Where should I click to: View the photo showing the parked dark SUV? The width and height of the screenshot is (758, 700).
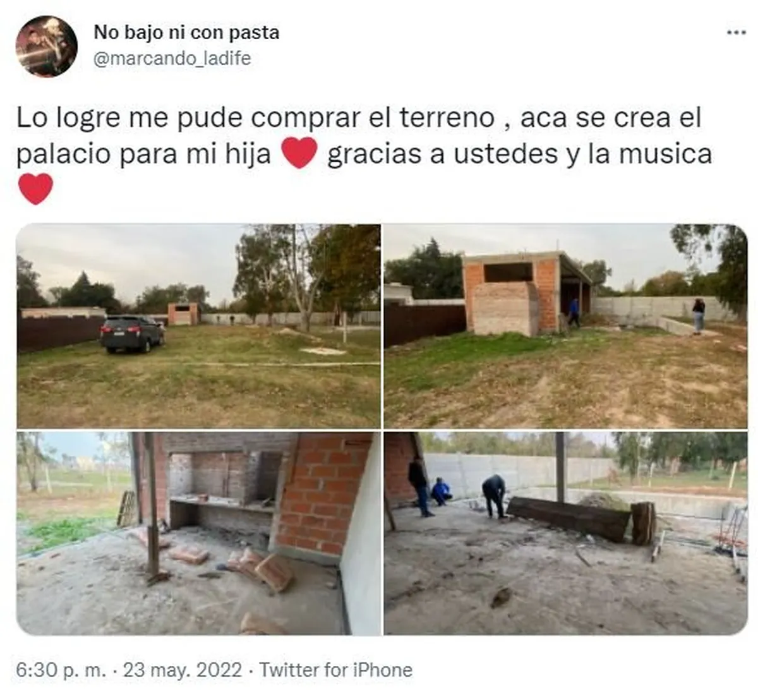198,326
